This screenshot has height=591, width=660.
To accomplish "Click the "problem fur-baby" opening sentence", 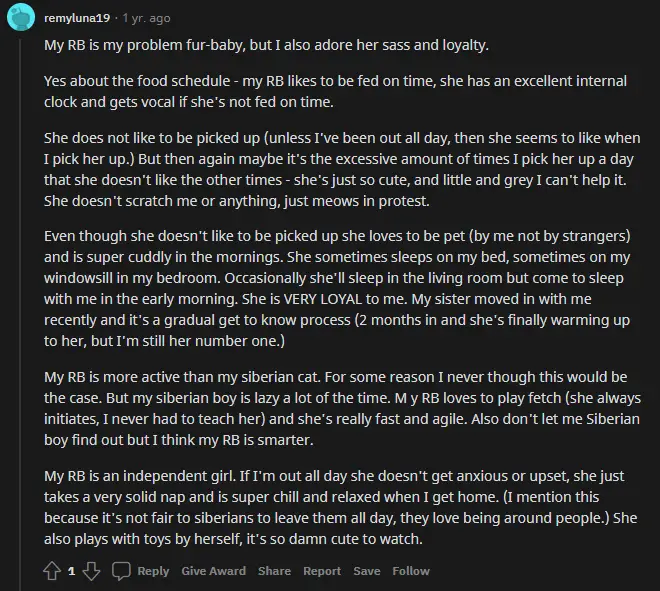I will point(266,45).
